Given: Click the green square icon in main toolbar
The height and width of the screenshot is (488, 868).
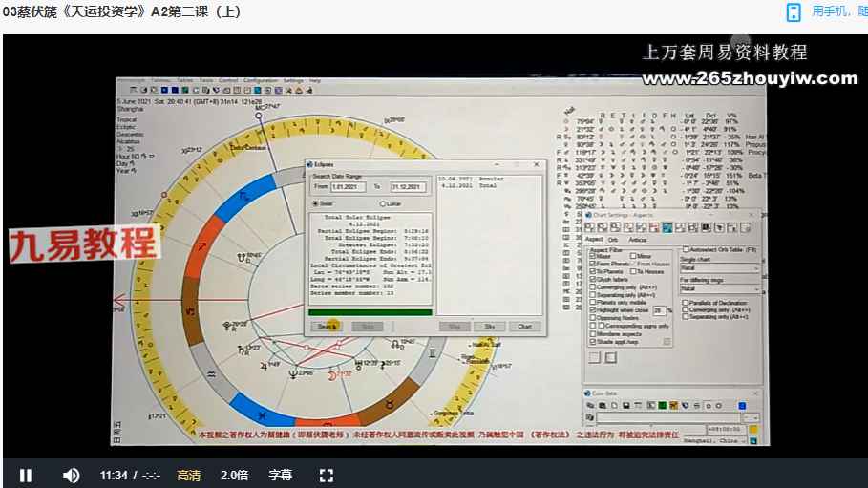Looking at the screenshot, I should point(185,91).
